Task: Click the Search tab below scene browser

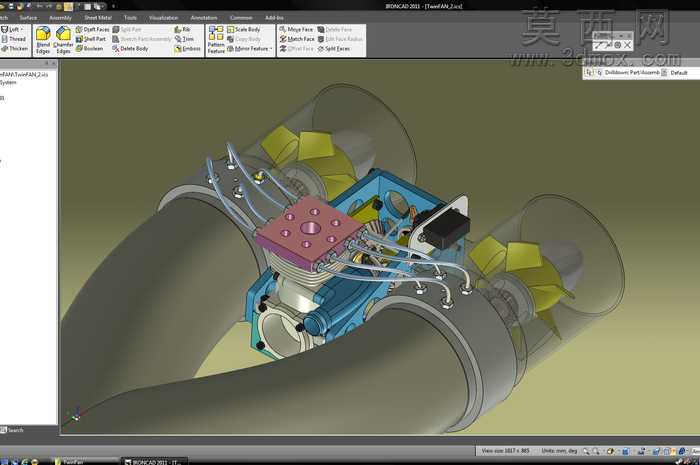Action: coord(12,430)
